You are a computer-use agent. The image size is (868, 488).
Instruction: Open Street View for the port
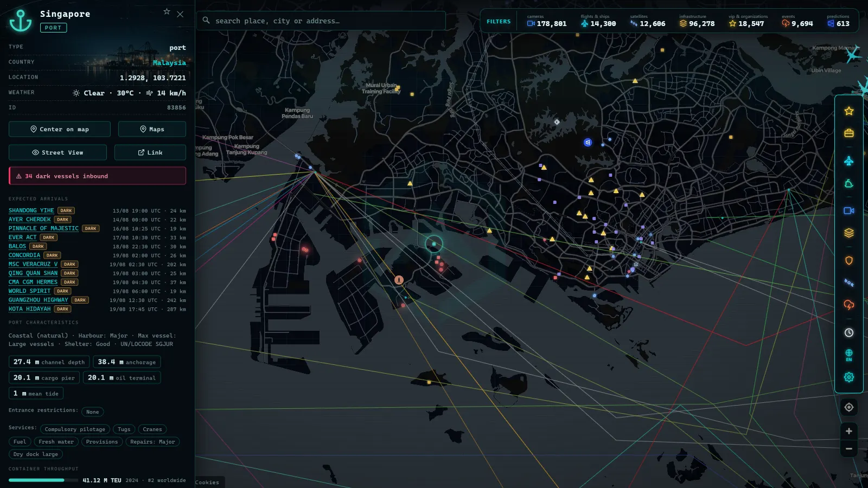point(58,152)
